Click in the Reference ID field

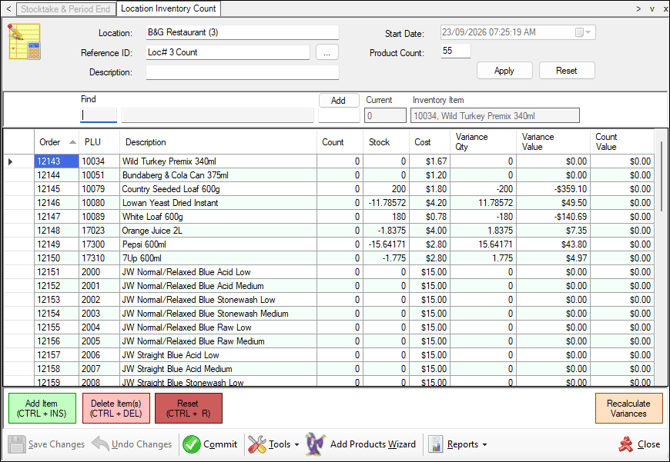(228, 53)
